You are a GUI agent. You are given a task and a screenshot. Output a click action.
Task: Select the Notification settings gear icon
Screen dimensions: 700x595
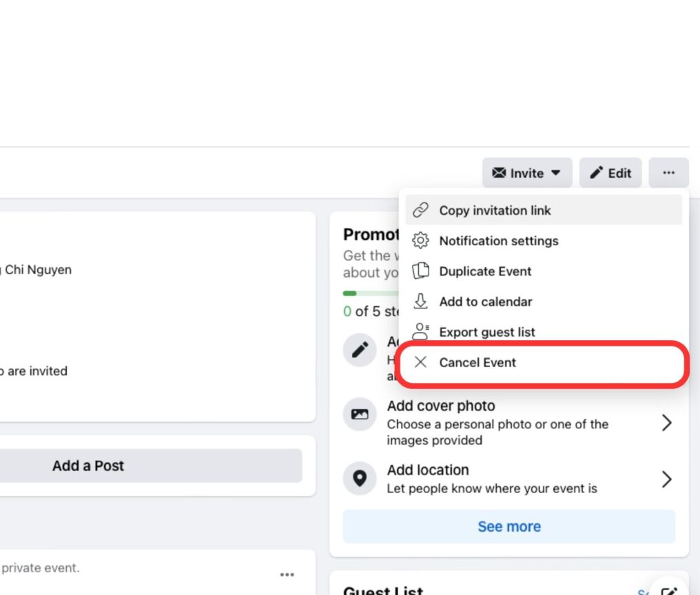coord(420,240)
